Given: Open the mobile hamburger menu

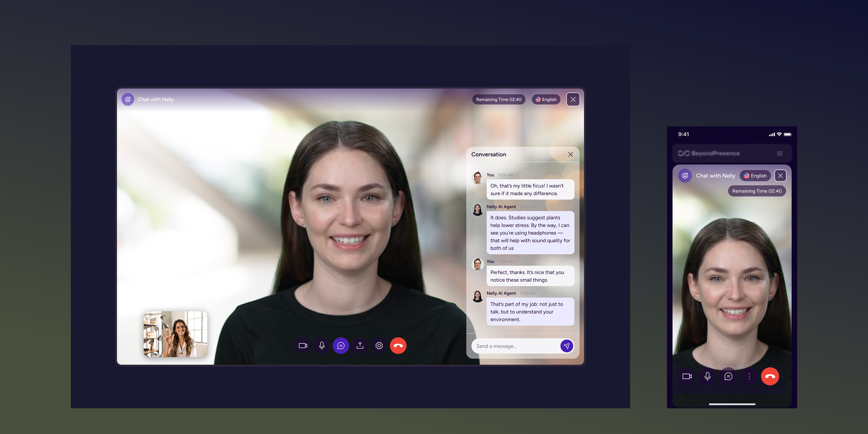Looking at the screenshot, I should 780,153.
